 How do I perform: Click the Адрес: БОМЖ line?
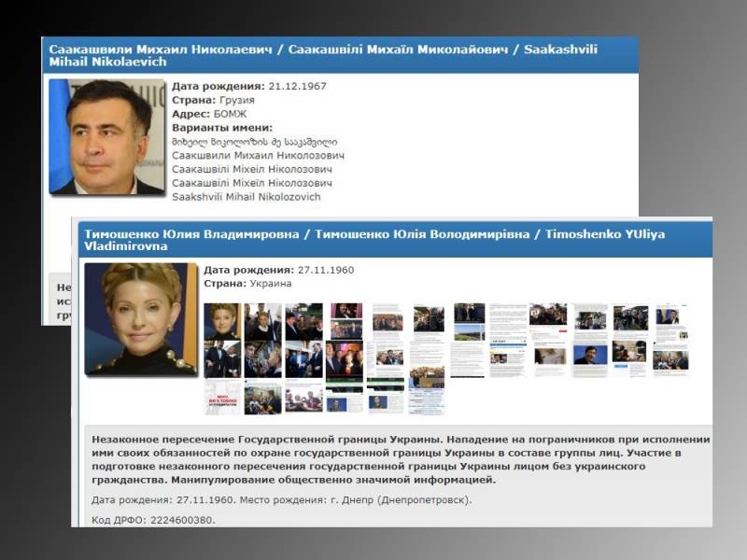[x=209, y=114]
